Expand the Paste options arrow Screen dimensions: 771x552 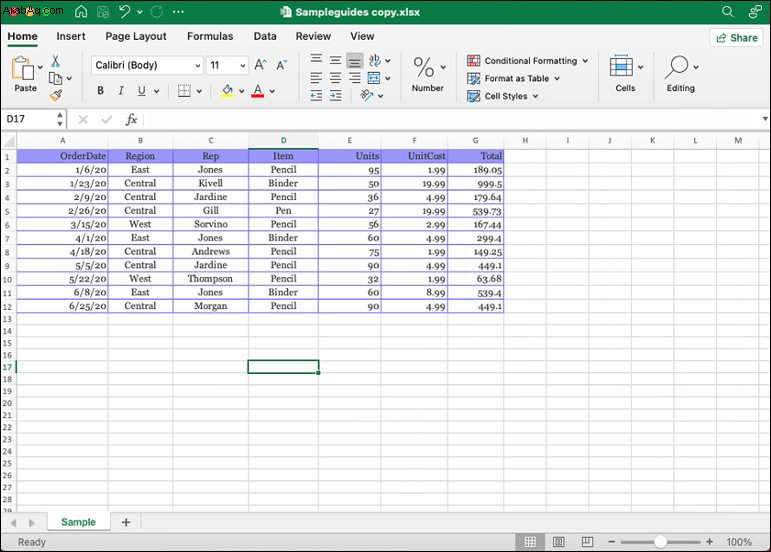(x=40, y=67)
